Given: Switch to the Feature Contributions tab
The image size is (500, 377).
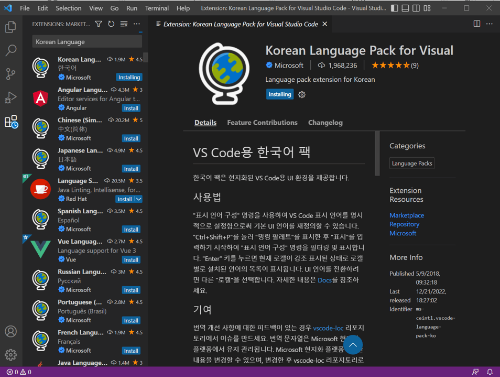Looking at the screenshot, I should (x=262, y=123).
